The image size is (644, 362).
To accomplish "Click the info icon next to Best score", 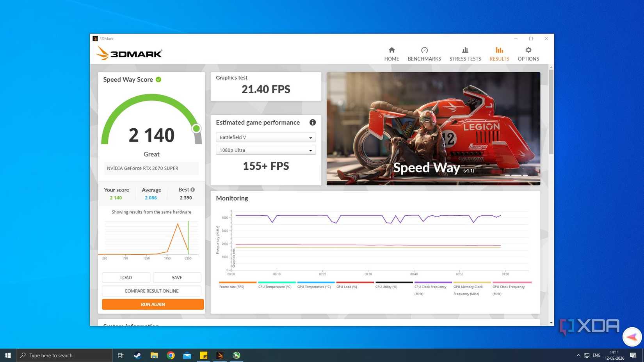I will (193, 190).
